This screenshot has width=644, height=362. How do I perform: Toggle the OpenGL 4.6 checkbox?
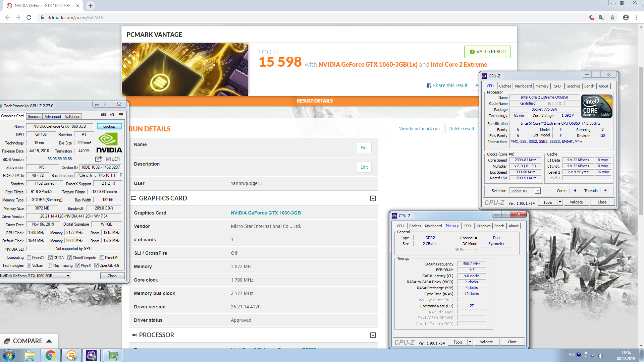(96, 265)
